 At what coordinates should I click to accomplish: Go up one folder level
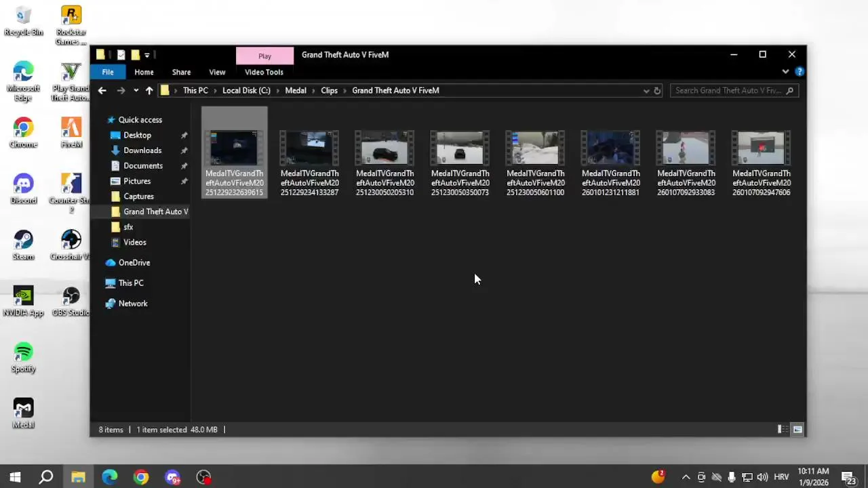(149, 90)
